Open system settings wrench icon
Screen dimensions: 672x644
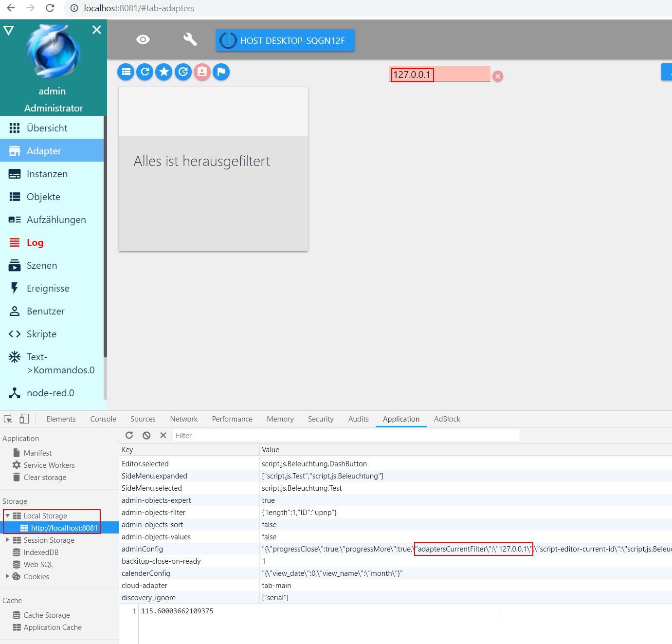(190, 39)
